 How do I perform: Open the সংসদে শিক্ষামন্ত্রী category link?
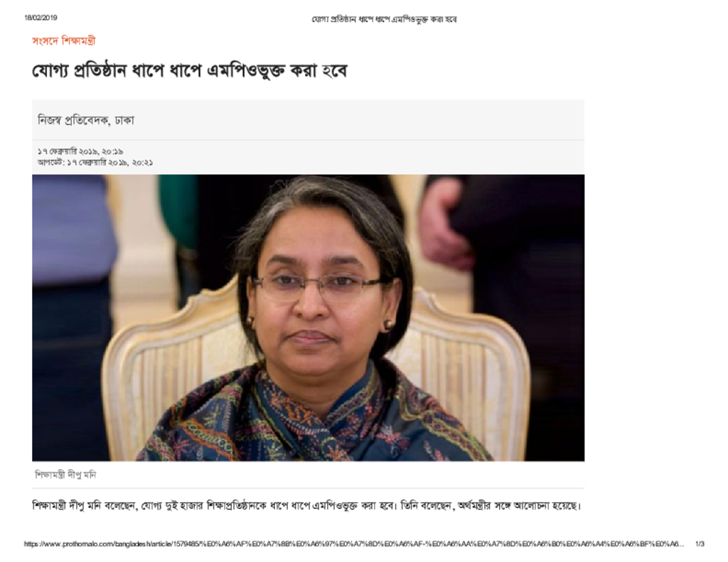point(63,40)
